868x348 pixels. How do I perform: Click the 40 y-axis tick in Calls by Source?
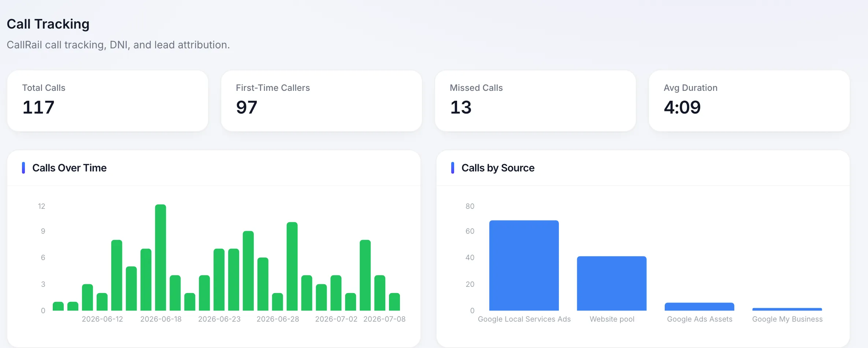pyautogui.click(x=470, y=258)
